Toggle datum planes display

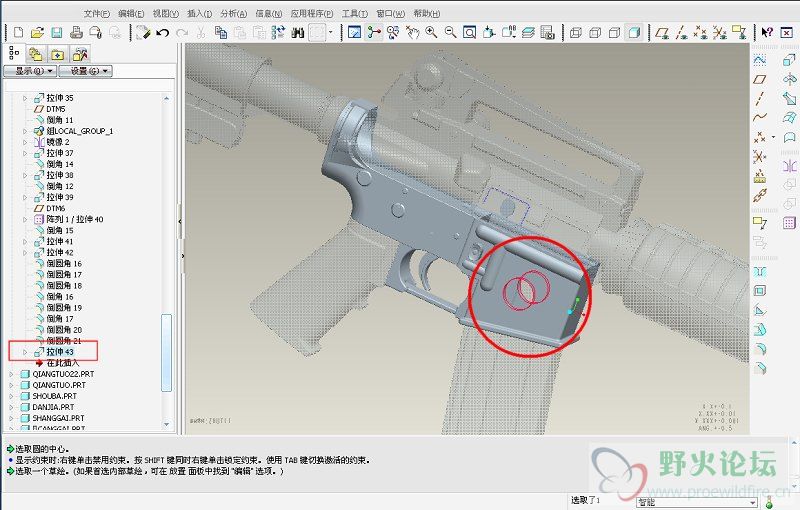pyautogui.click(x=662, y=33)
